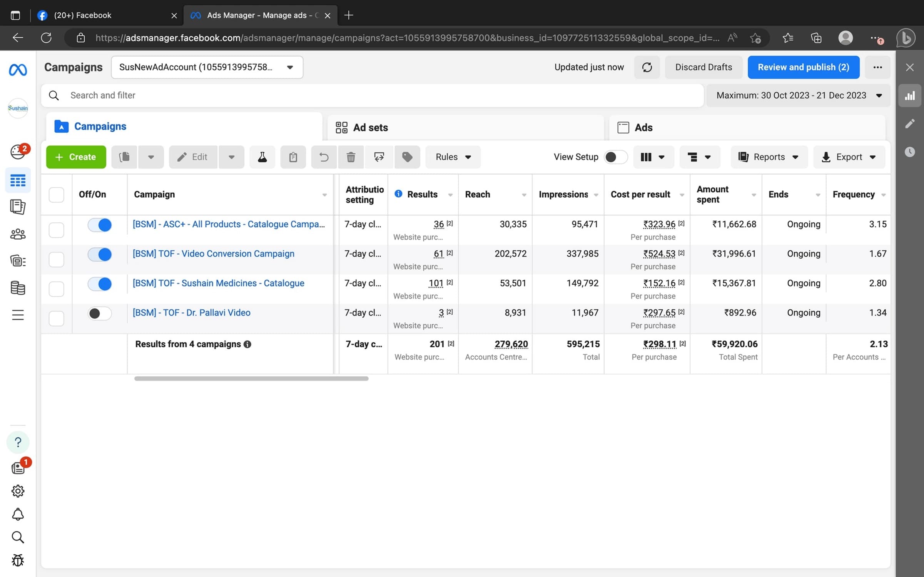The width and height of the screenshot is (924, 577).
Task: Expand the Rules dropdown
Action: [453, 157]
